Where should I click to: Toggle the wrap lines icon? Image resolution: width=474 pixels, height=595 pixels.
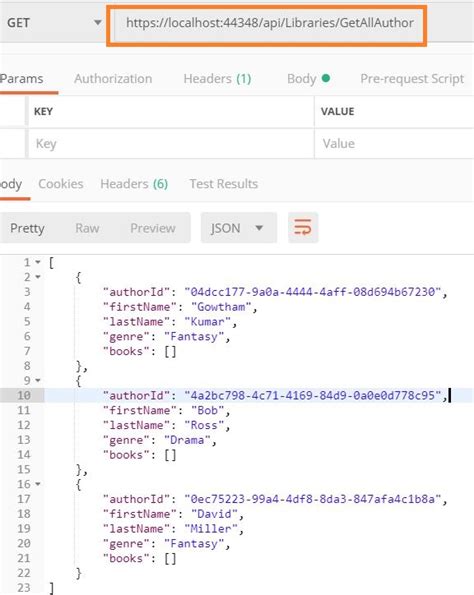pyautogui.click(x=303, y=228)
